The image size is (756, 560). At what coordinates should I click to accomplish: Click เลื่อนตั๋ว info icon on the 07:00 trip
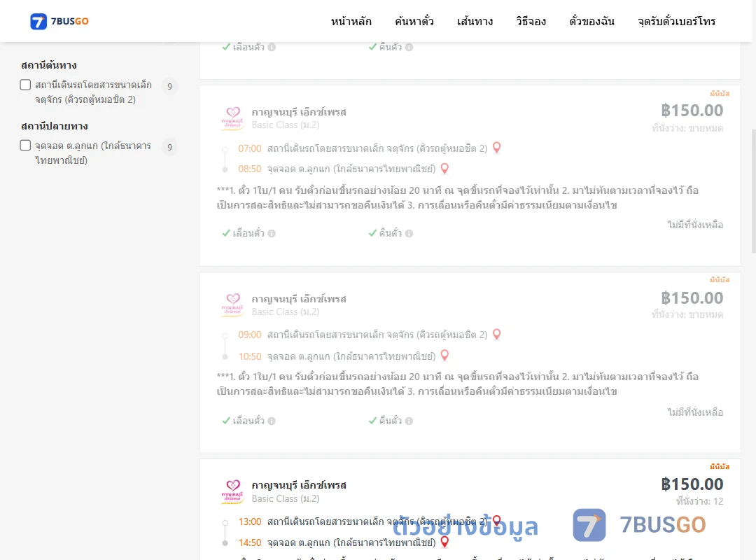click(x=272, y=234)
